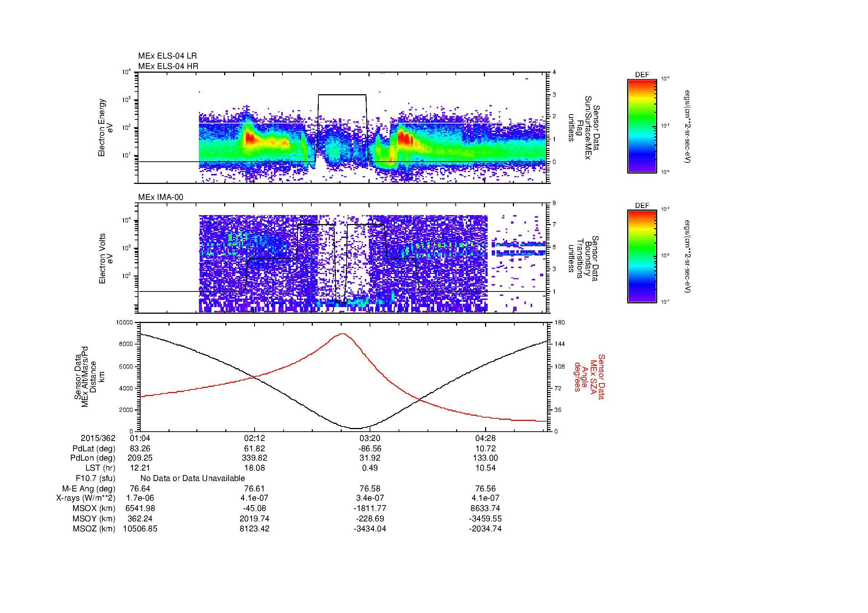Viewport: 868px width, 613px height.
Task: Click the PdLon value 339.82
Action: click(x=255, y=458)
